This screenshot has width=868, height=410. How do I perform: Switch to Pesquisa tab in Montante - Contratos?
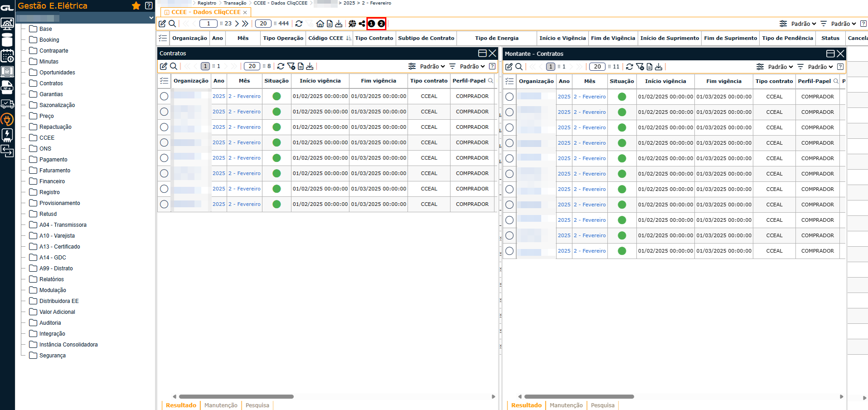click(602, 405)
